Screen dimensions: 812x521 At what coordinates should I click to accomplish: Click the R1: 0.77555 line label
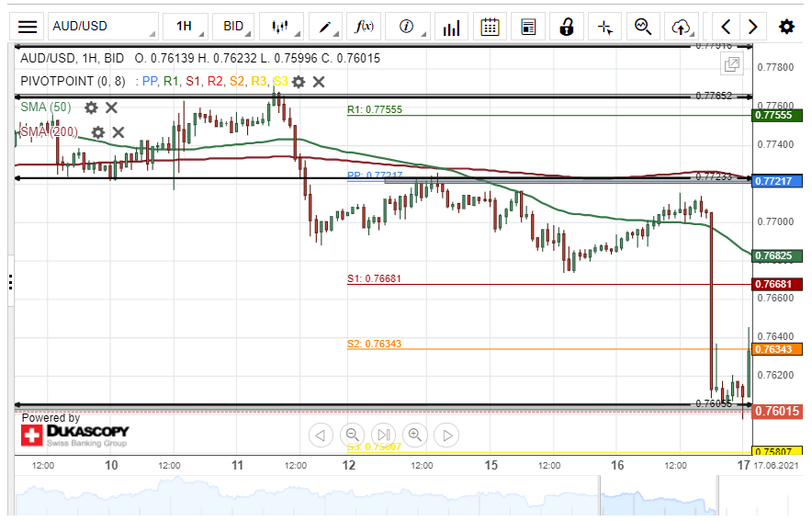tap(375, 109)
